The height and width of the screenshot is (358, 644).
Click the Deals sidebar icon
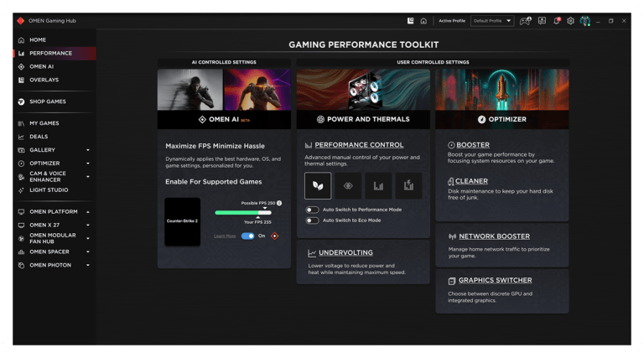(x=21, y=137)
